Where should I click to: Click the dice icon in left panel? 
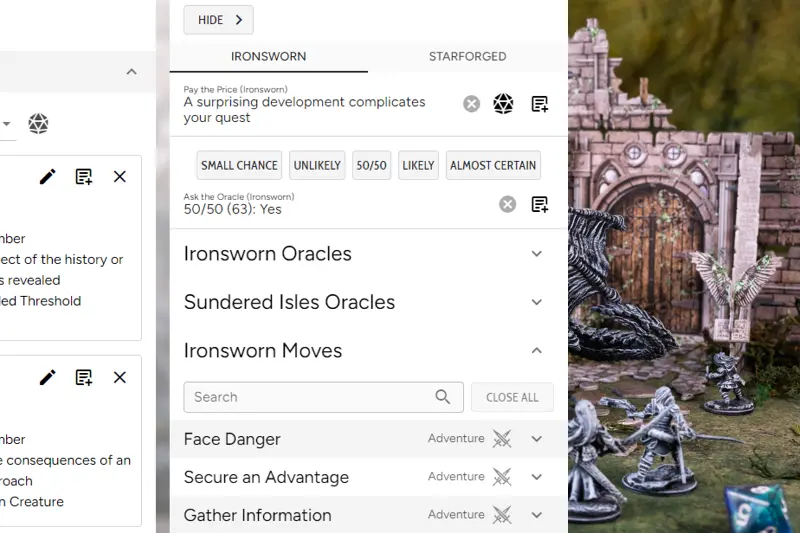tap(38, 124)
